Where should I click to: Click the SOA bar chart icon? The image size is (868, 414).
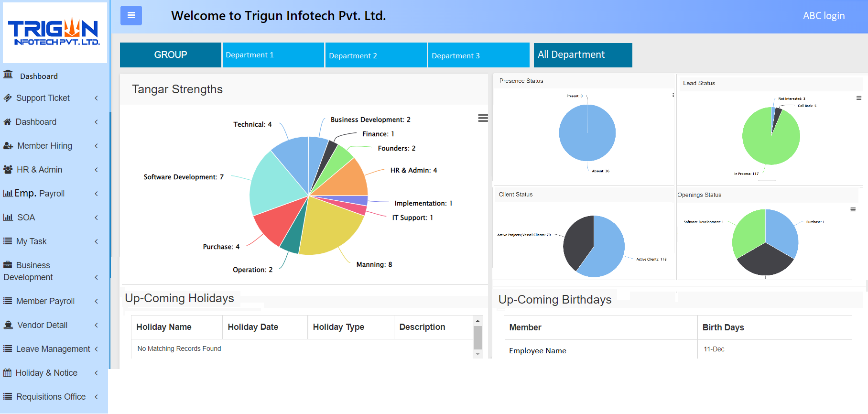coord(8,218)
